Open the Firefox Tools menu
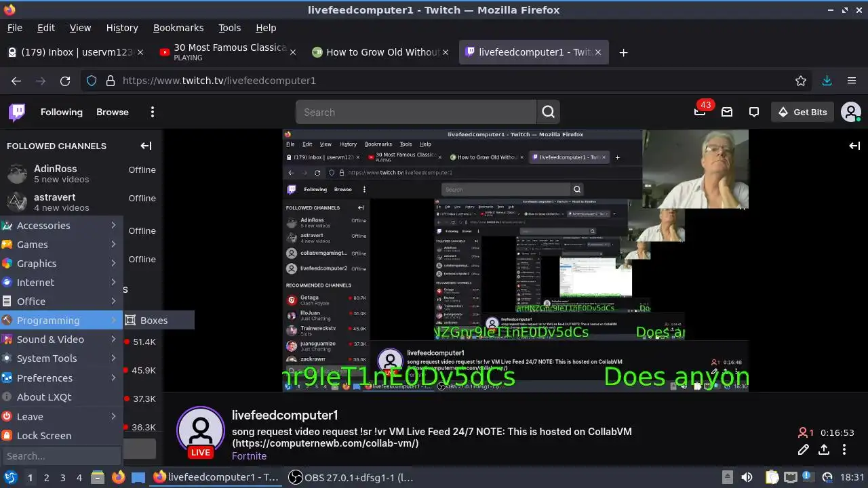 coord(229,28)
